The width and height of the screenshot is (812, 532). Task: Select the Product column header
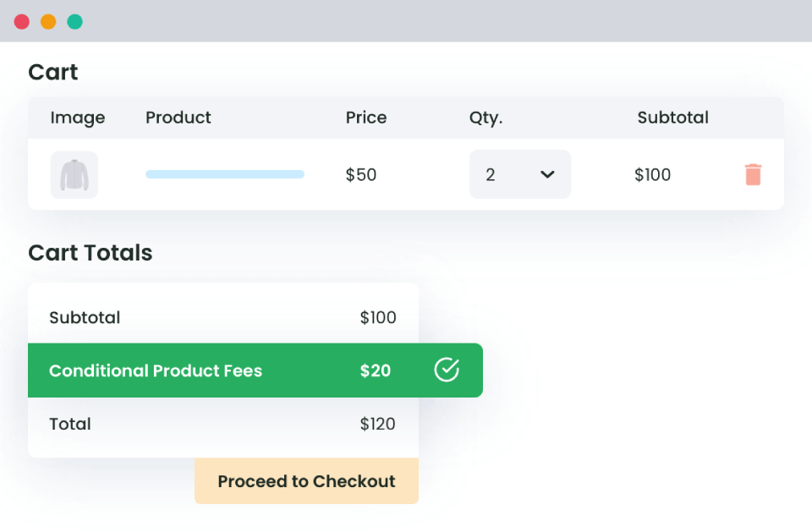[x=178, y=118]
